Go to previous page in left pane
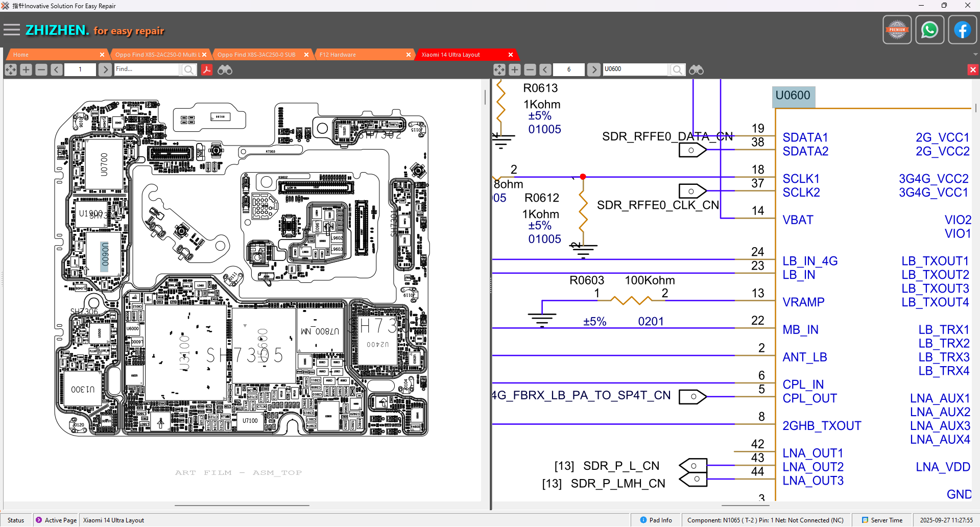The height and width of the screenshot is (527, 980). click(57, 69)
